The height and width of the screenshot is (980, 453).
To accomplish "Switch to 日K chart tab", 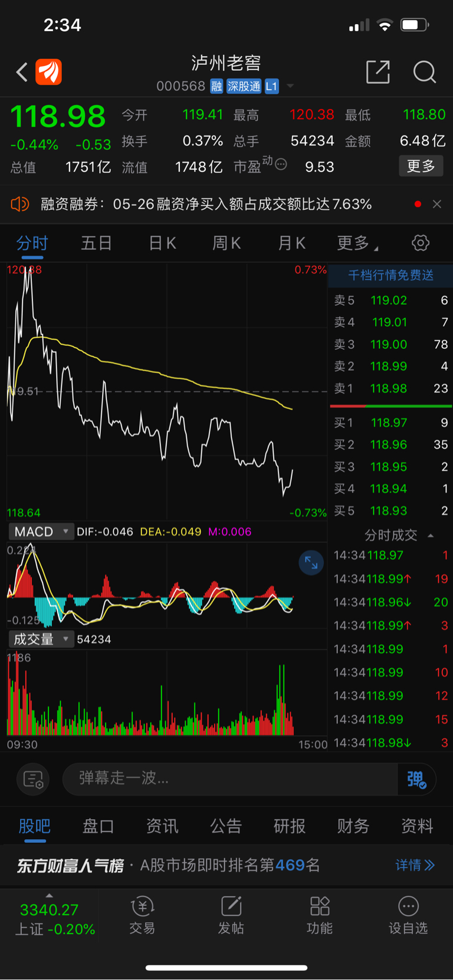I will tap(162, 243).
